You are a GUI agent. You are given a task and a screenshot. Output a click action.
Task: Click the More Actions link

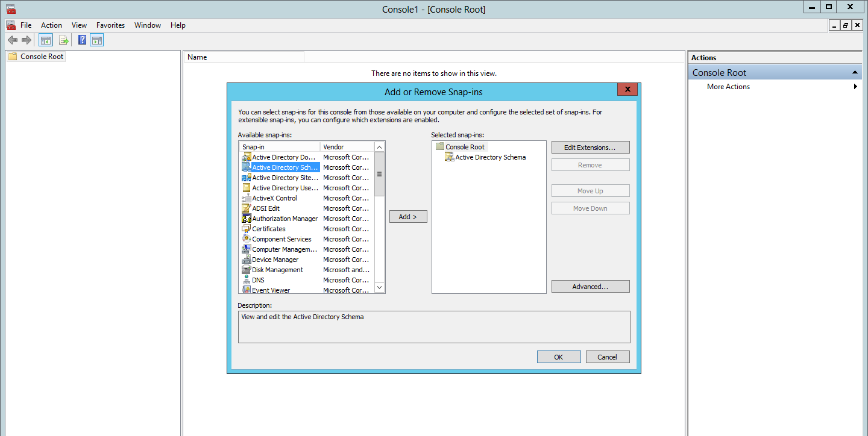728,87
